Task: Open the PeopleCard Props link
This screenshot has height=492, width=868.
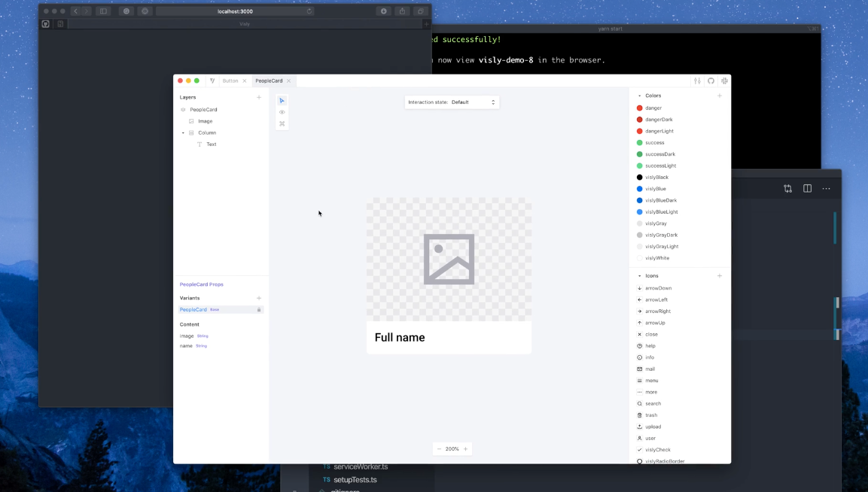Action: click(x=201, y=284)
